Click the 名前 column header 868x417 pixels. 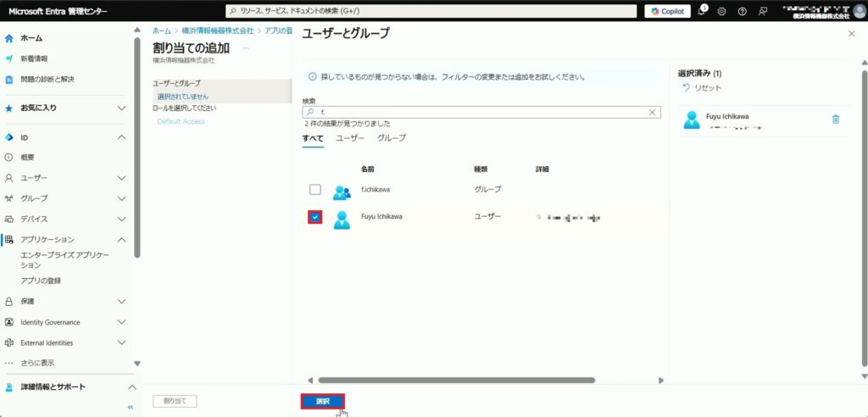pyautogui.click(x=368, y=169)
